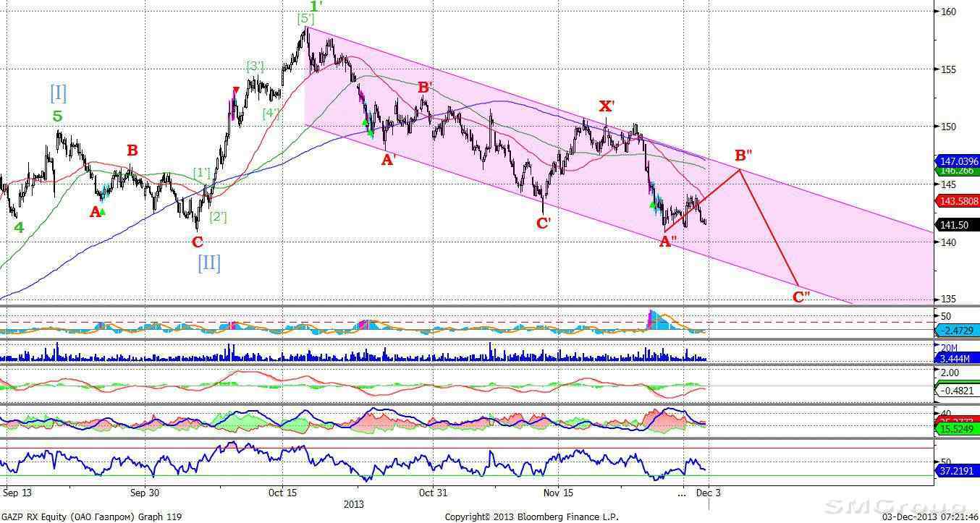Click the projected C'' target label
Image resolution: width=980 pixels, height=523 pixels.
coord(801,296)
